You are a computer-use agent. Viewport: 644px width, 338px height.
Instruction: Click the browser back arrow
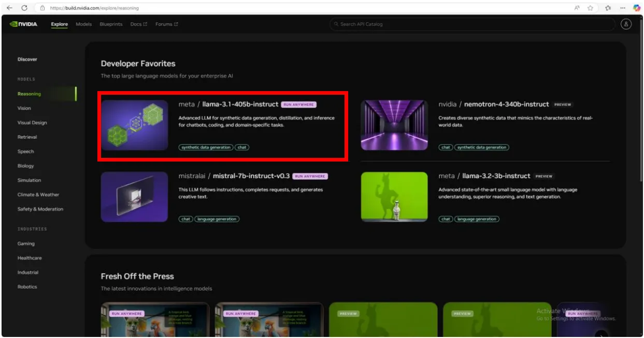[9, 8]
